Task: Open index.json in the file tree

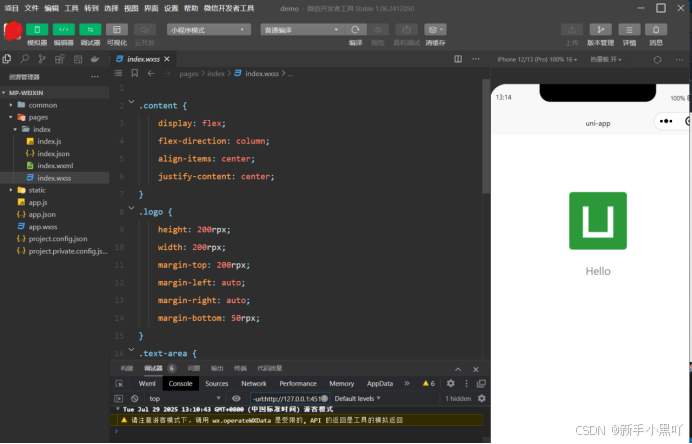Action: 55,154
